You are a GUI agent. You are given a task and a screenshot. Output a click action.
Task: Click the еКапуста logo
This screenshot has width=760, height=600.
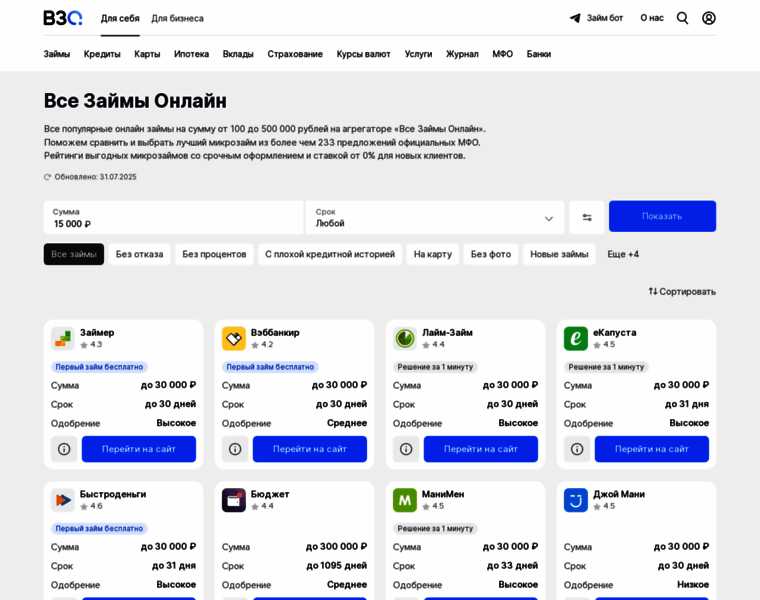(576, 338)
